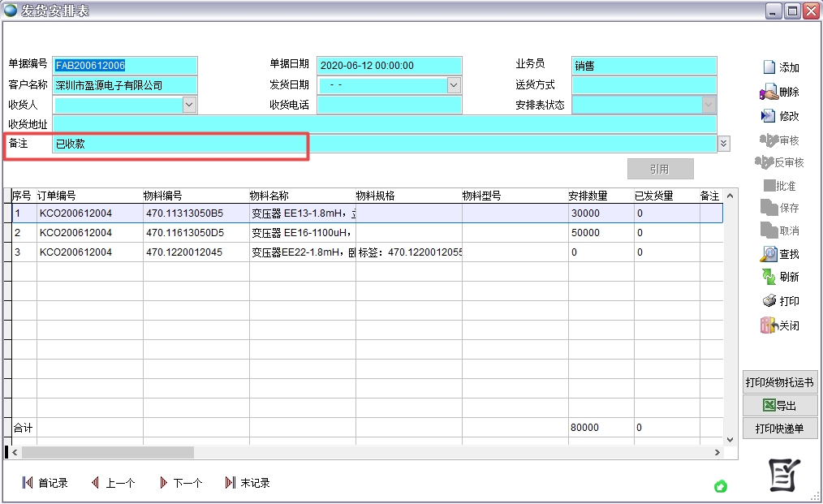
Task: Expand the 备注 field dropdown arrow
Action: point(722,143)
